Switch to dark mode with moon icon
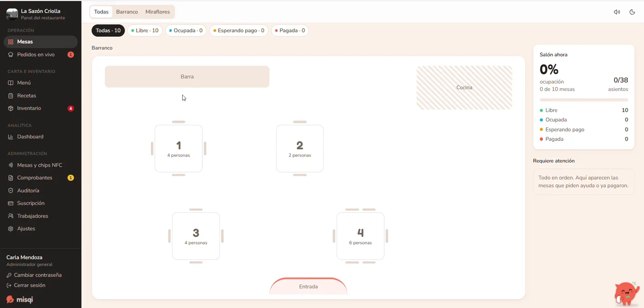This screenshot has width=644, height=308. pos(632,12)
